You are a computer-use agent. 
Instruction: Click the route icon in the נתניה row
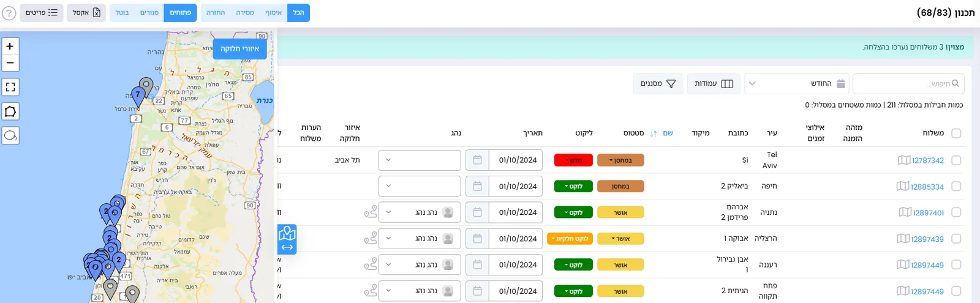(371, 212)
